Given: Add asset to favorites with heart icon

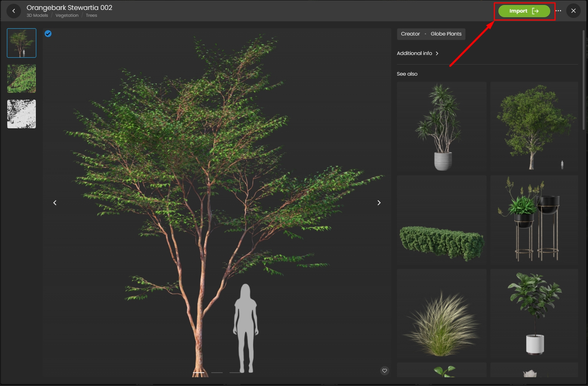Looking at the screenshot, I should [384, 371].
